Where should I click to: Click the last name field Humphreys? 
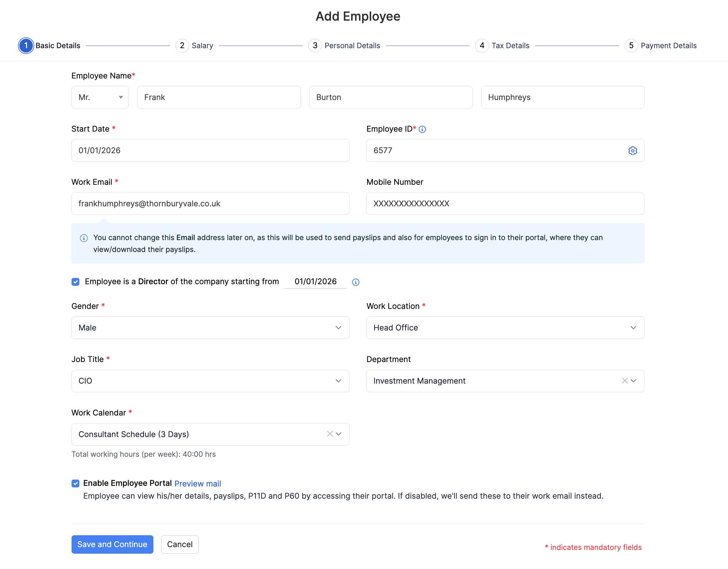pyautogui.click(x=563, y=98)
